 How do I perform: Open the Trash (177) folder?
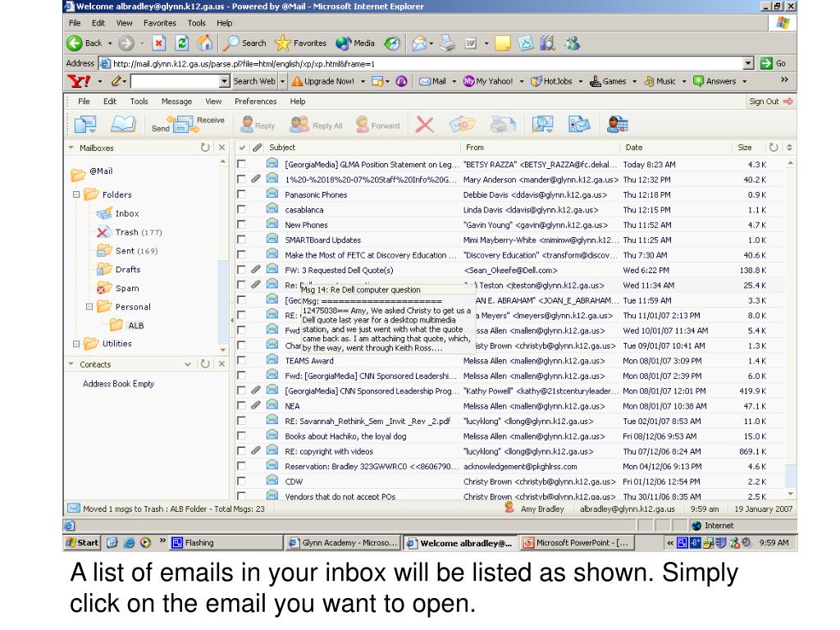coord(138,232)
